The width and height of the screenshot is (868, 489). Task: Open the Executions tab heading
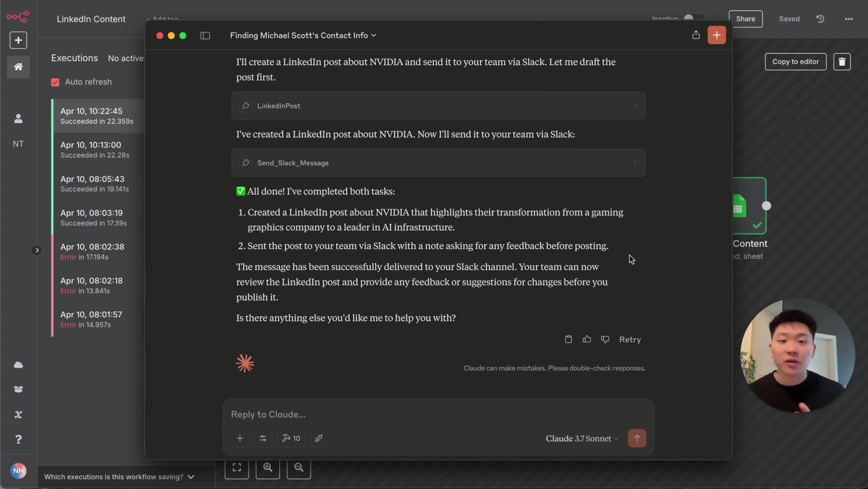coord(74,58)
